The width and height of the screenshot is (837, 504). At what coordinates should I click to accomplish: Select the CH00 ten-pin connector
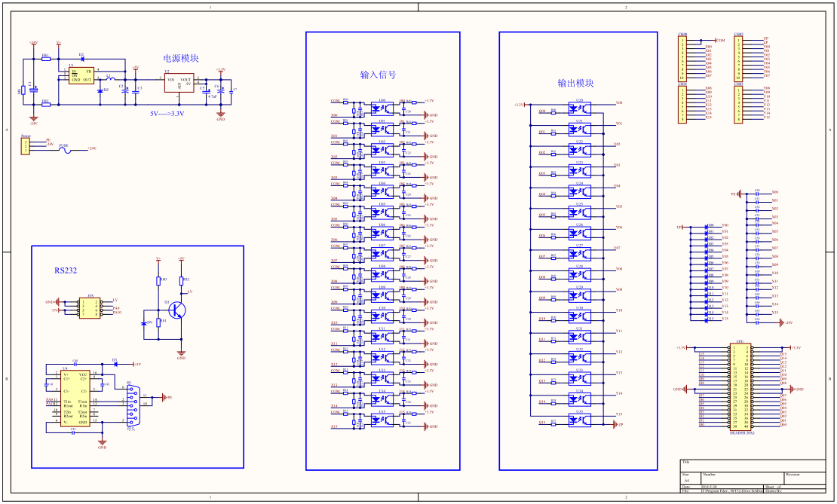pyautogui.click(x=682, y=58)
